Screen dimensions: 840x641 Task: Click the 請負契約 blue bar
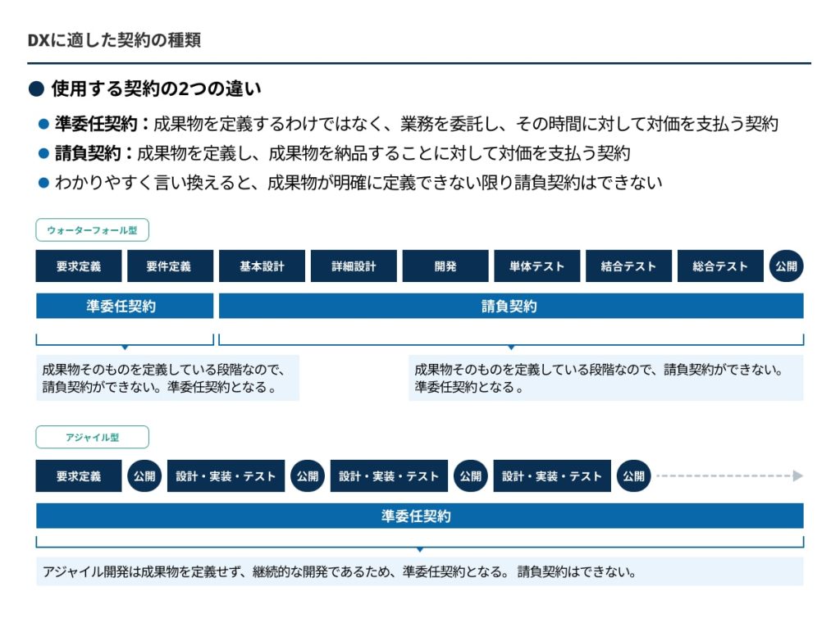510,307
